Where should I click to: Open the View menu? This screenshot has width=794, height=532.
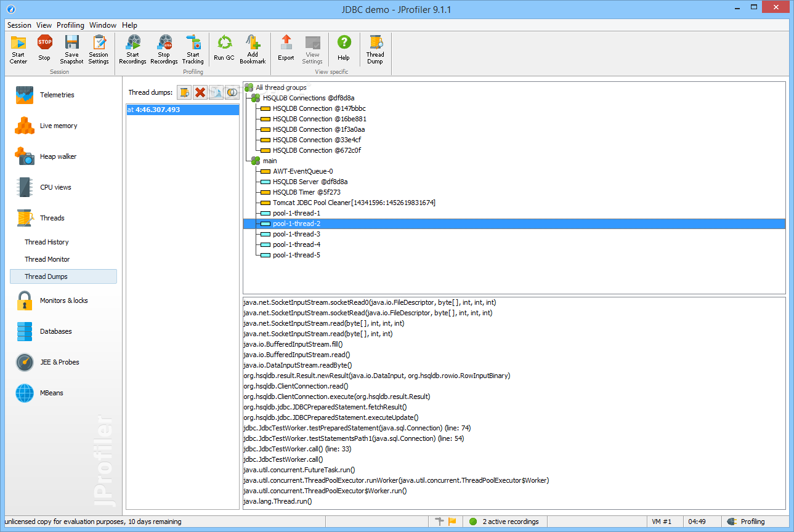[x=44, y=25]
